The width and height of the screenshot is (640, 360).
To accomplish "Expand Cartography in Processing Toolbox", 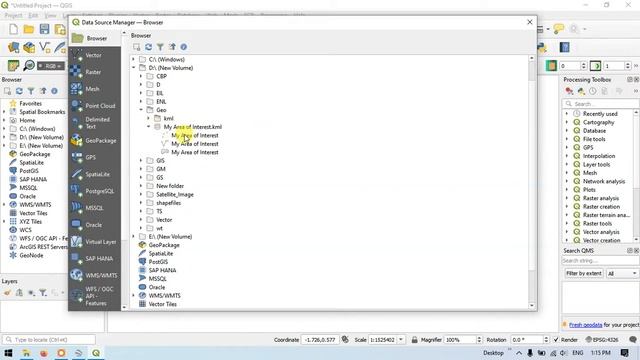I will [x=567, y=122].
